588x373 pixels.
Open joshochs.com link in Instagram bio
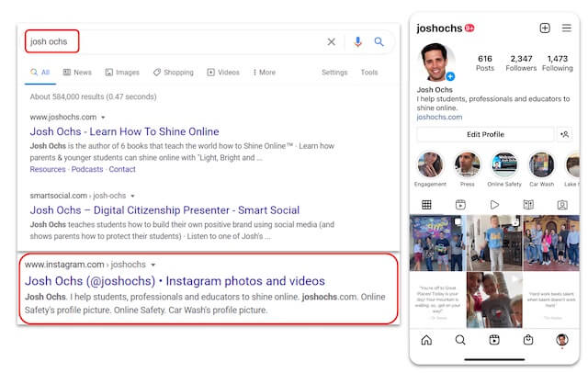click(x=439, y=117)
